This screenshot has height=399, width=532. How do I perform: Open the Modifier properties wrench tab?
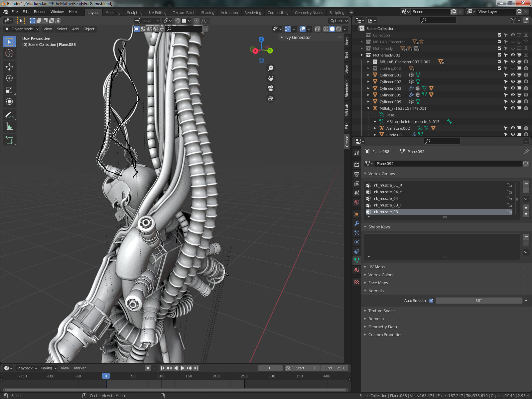[357, 223]
